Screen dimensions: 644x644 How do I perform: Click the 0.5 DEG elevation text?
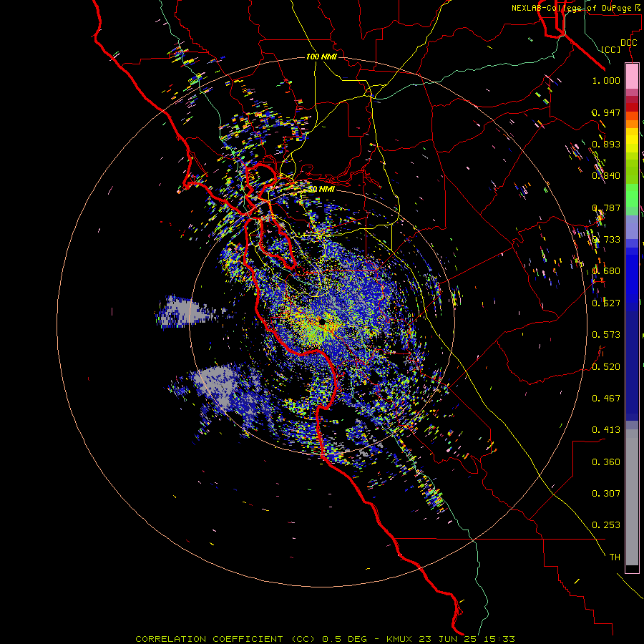tap(344, 639)
